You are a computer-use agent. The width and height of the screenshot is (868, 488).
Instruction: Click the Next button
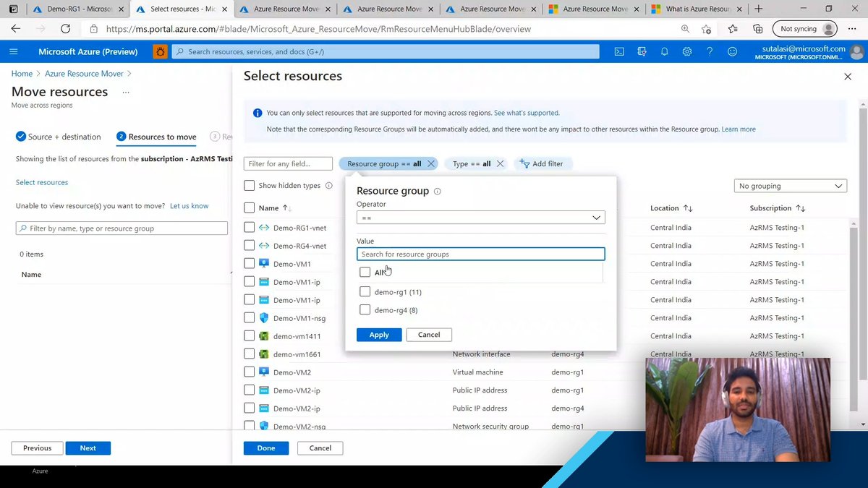88,448
